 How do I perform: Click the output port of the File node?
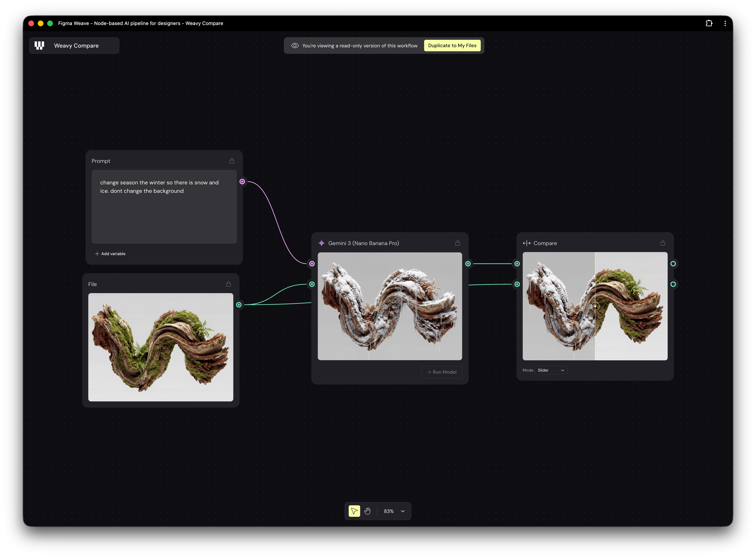[x=239, y=305]
